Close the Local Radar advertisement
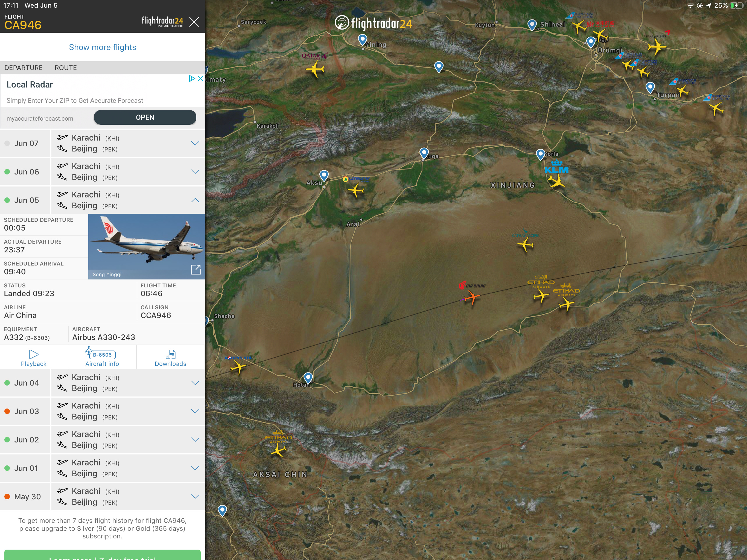The width and height of the screenshot is (747, 560). pos(200,78)
